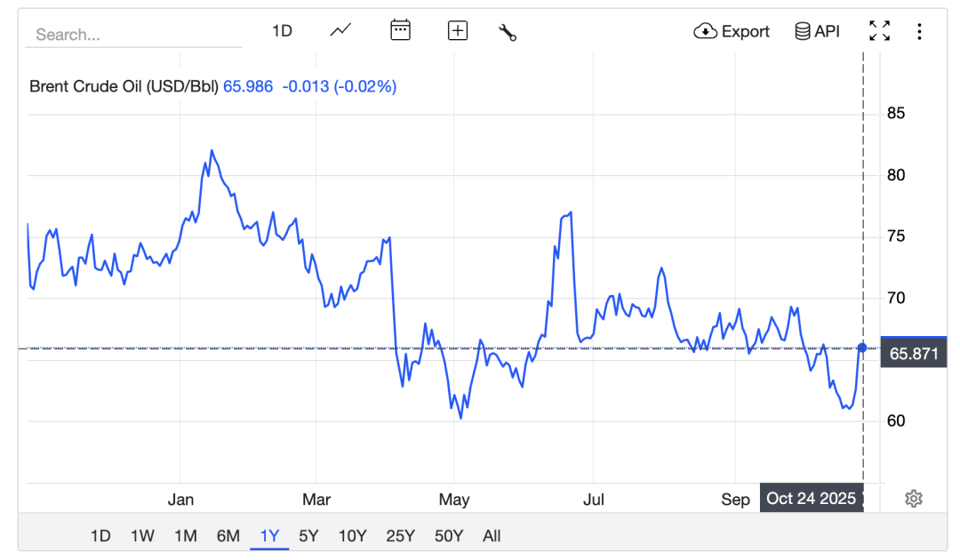Click the 65.871 current price marker
Image resolution: width=960 pixels, height=560 pixels.
(914, 353)
